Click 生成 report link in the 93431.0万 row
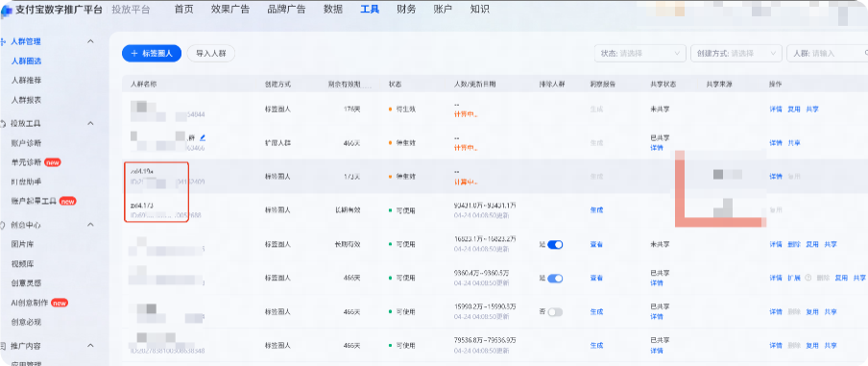Viewport: 868px width, 366px height. coord(596,210)
